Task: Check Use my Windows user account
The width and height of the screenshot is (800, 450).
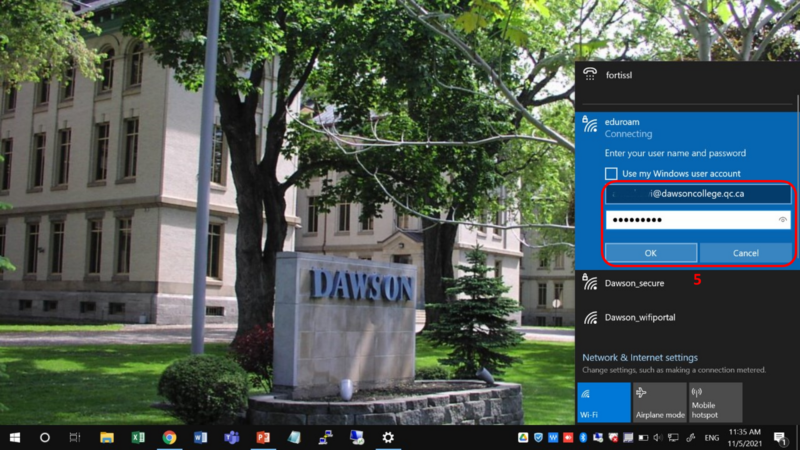Action: click(x=611, y=173)
